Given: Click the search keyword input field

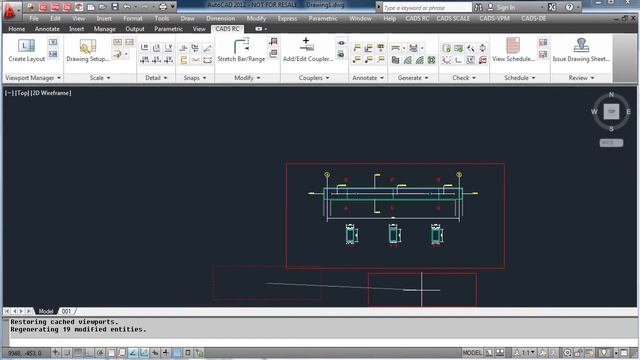Looking at the screenshot, I should point(427,7).
